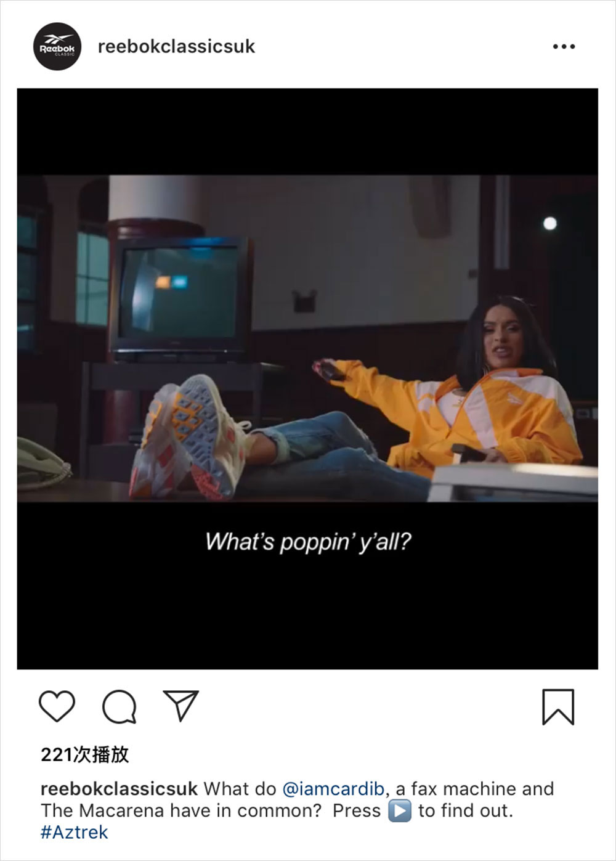Save the post with the bookmark icon

pyautogui.click(x=558, y=707)
